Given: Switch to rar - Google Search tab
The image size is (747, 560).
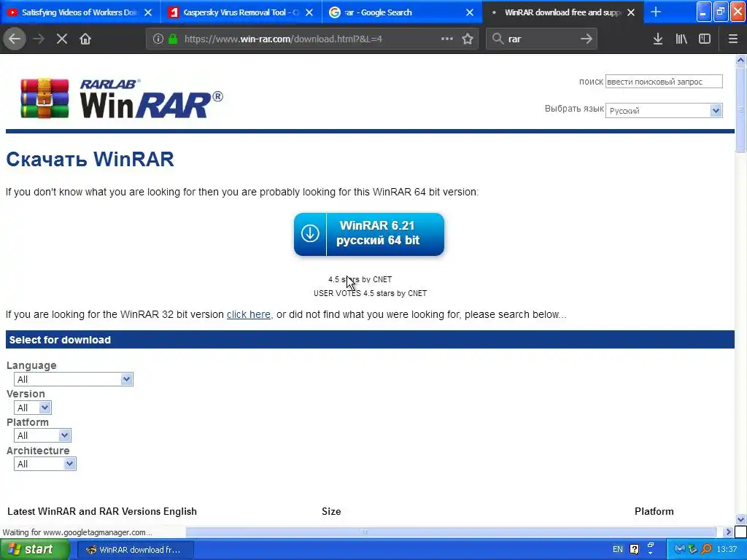Looking at the screenshot, I should pos(402,12).
